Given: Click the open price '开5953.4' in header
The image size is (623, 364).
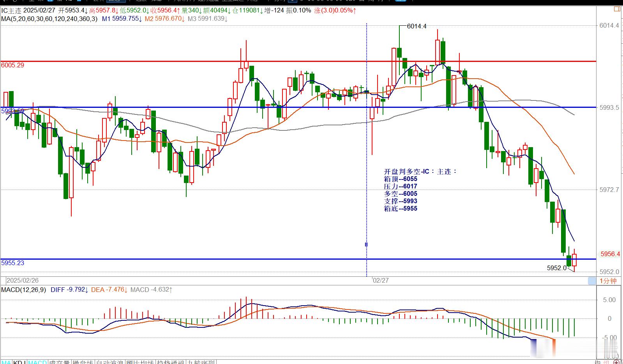Looking at the screenshot, I should (x=72, y=11).
